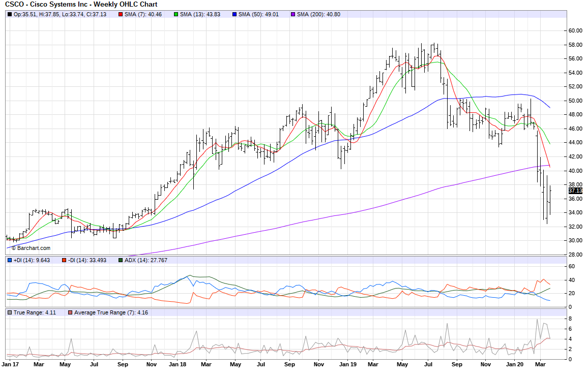Screen dimensions: 588x380
Task: Click the dark green ADX (14) swatch
Action: coord(121,260)
